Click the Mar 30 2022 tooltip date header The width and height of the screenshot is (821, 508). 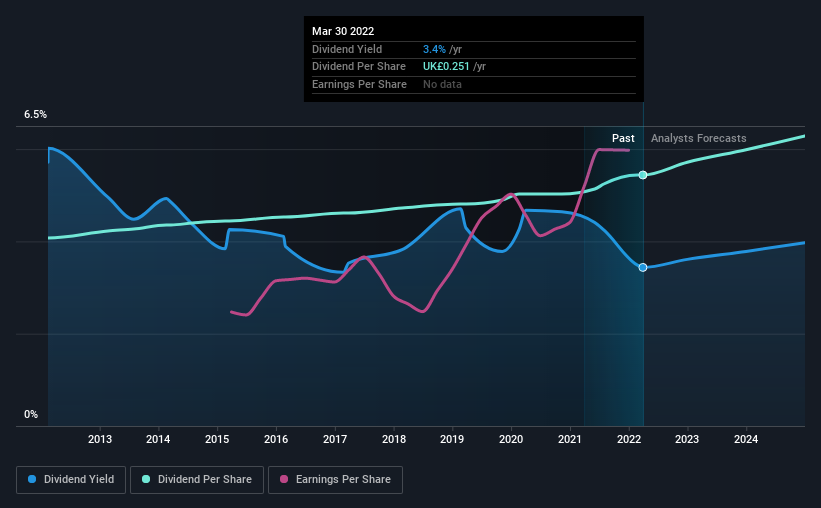coord(343,31)
